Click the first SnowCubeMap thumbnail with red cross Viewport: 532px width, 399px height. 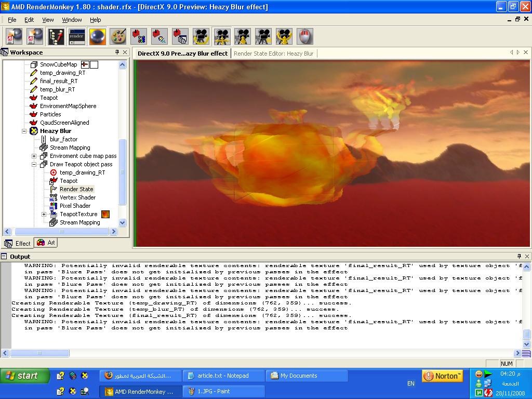click(x=85, y=64)
